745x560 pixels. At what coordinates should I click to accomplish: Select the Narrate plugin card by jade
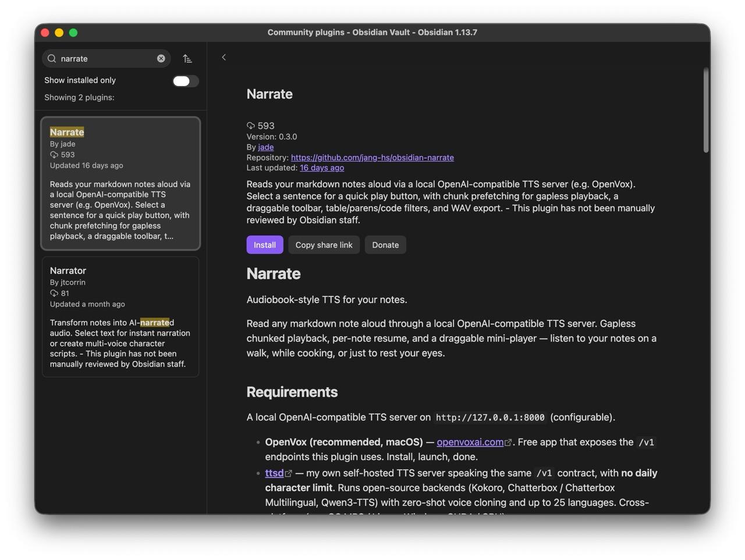[x=120, y=184]
